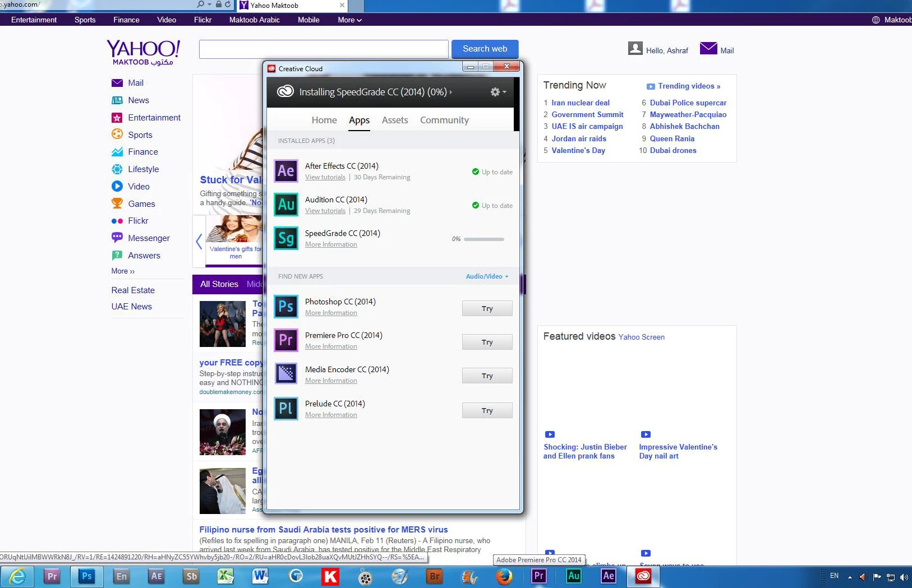This screenshot has width=912, height=588.
Task: Expand More in Yahoo left sidebar
Action: (x=123, y=271)
